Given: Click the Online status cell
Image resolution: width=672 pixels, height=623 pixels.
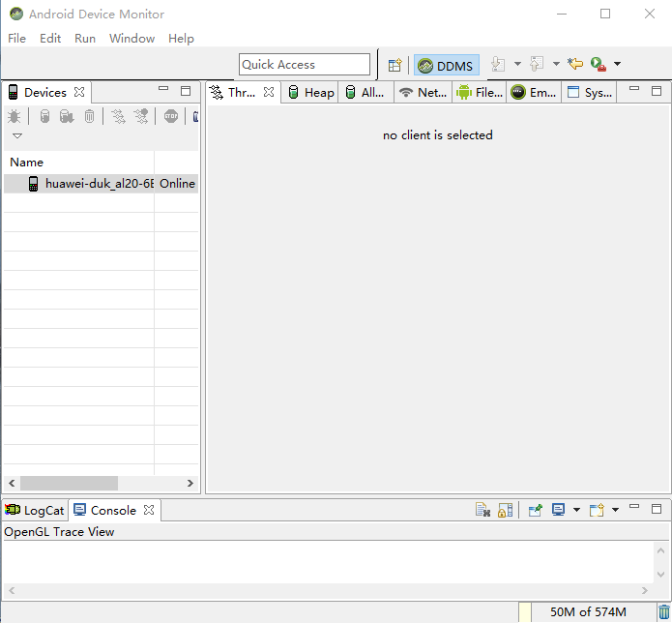Looking at the screenshot, I should [178, 184].
